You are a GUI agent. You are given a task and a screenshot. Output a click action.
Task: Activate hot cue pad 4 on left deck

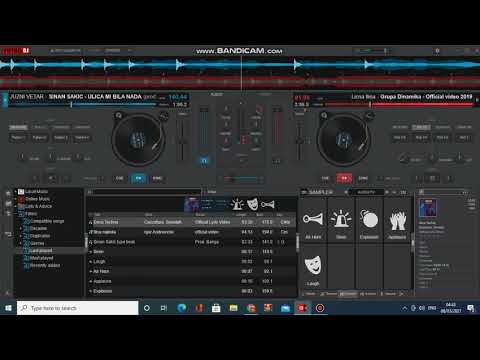point(82,137)
